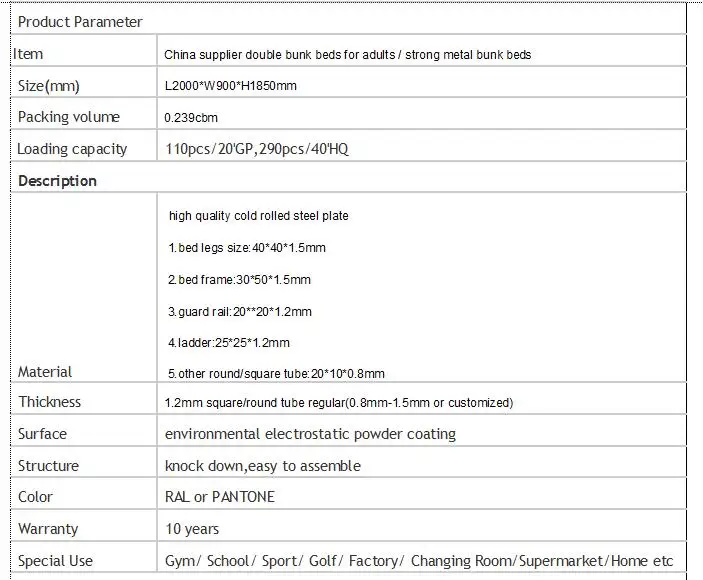
Task: Click the Packing volume label
Action: click(x=69, y=117)
